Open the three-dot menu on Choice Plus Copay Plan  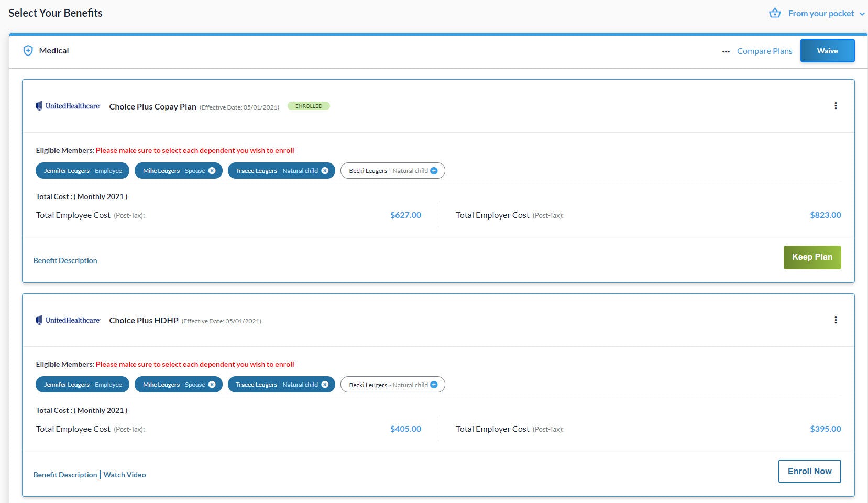(836, 105)
